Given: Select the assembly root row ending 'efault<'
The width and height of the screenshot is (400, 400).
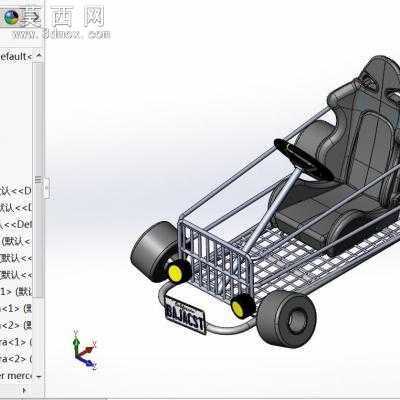Looking at the screenshot, I should (x=16, y=56).
